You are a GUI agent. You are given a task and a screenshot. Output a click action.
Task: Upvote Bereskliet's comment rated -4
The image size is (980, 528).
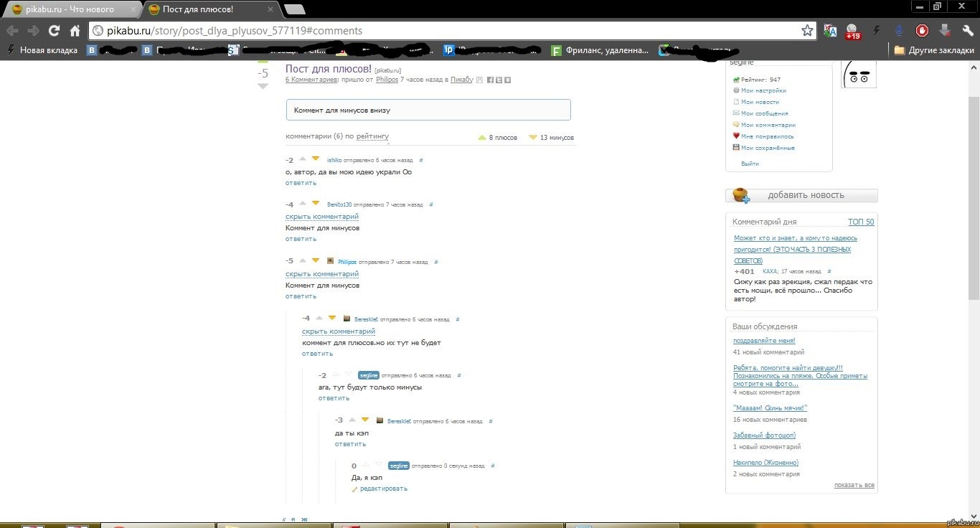[320, 318]
